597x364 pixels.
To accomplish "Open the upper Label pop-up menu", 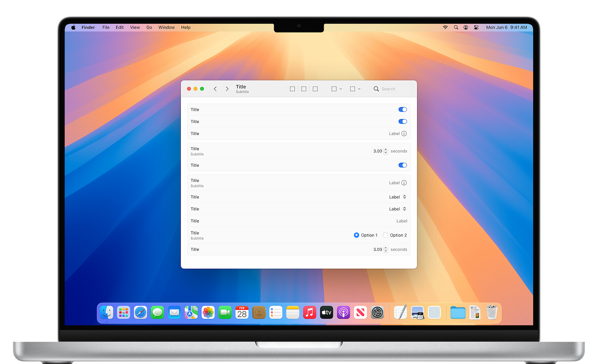I will click(397, 197).
